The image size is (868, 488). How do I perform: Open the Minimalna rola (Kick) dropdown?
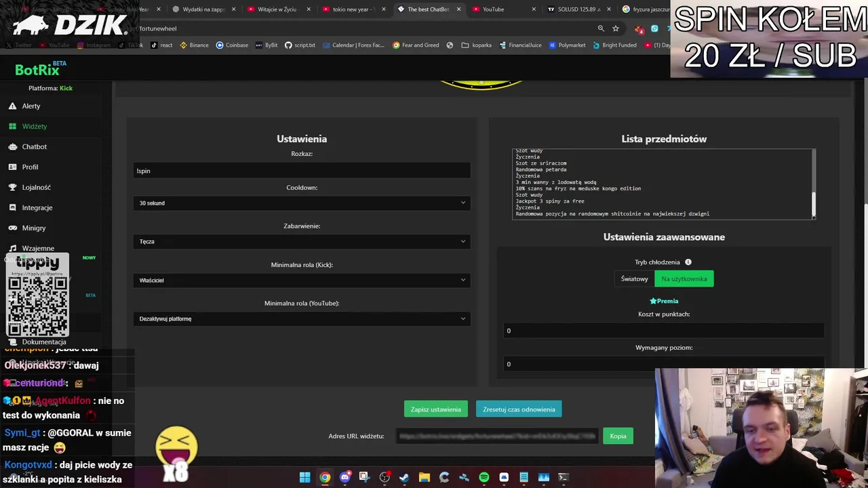[x=302, y=280]
